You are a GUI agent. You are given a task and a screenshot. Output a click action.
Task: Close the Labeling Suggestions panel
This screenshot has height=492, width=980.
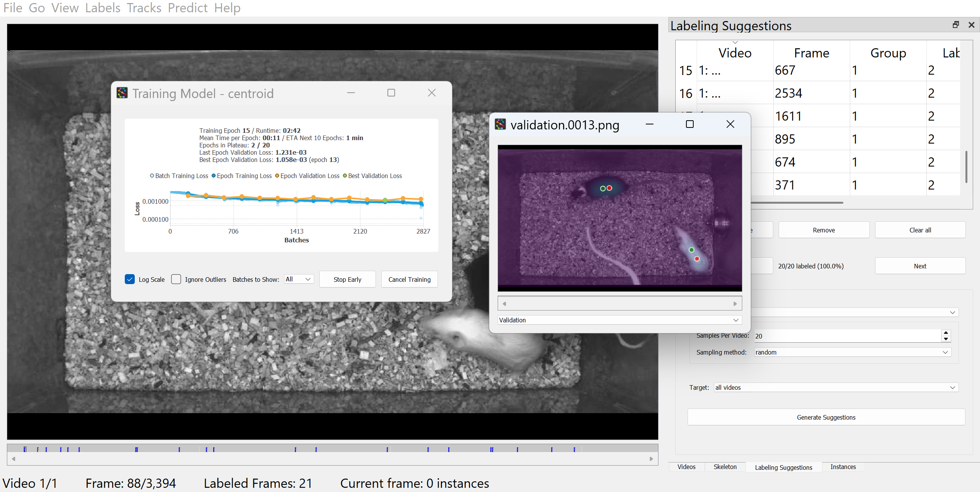click(x=971, y=25)
